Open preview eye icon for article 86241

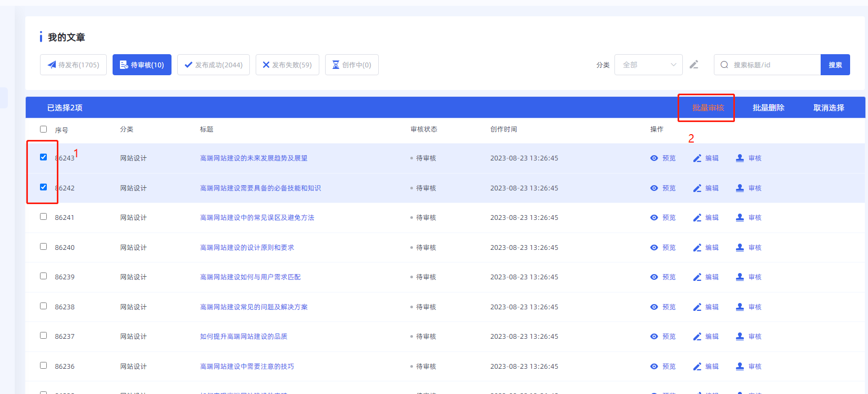tap(654, 218)
